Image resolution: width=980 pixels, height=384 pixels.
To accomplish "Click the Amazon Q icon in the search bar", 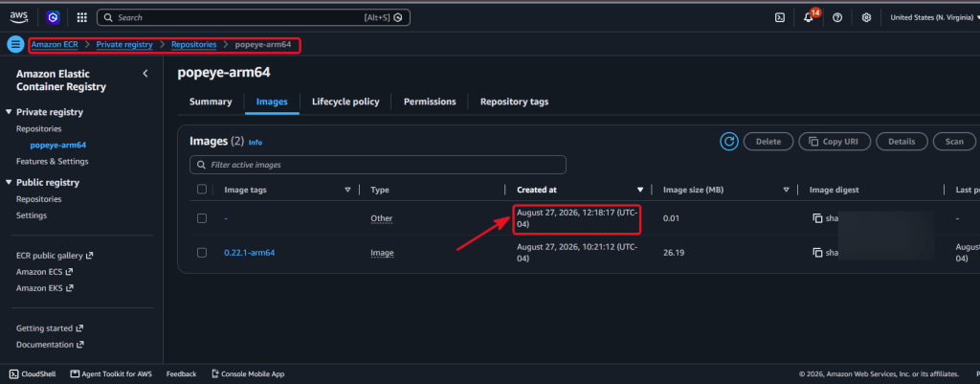I will pos(398,17).
